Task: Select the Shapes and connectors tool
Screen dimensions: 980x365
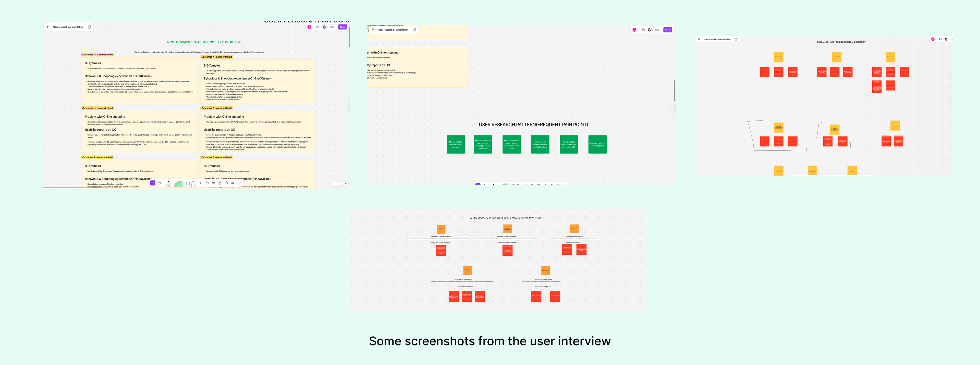Action: (190, 184)
